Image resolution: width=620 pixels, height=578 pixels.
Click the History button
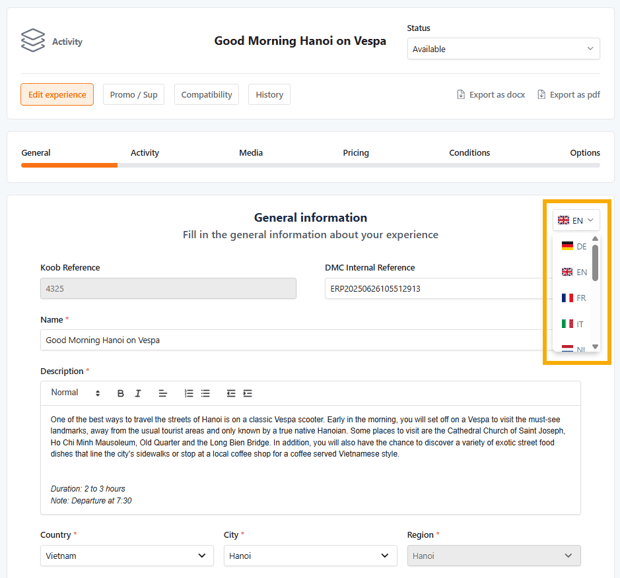[269, 95]
